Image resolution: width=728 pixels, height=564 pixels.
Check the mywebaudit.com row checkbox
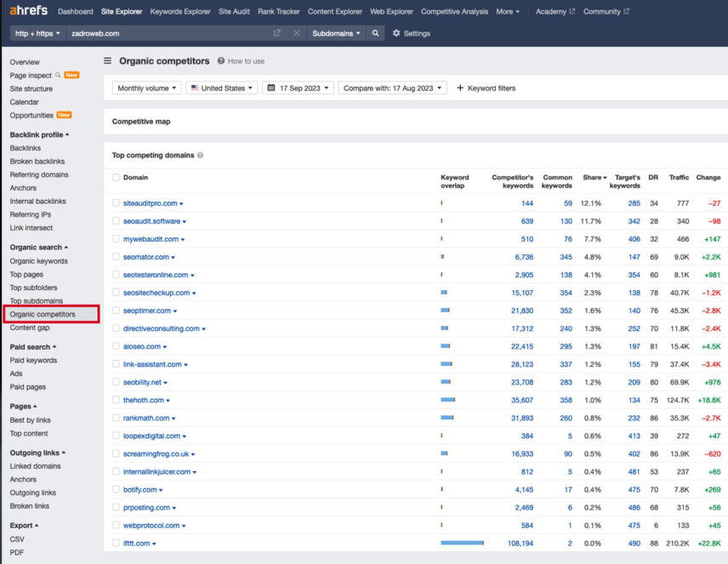pyautogui.click(x=116, y=239)
